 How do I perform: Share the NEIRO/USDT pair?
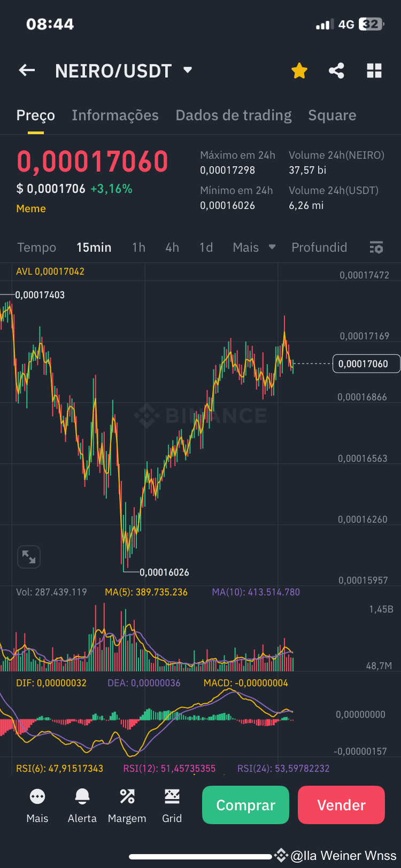[336, 70]
